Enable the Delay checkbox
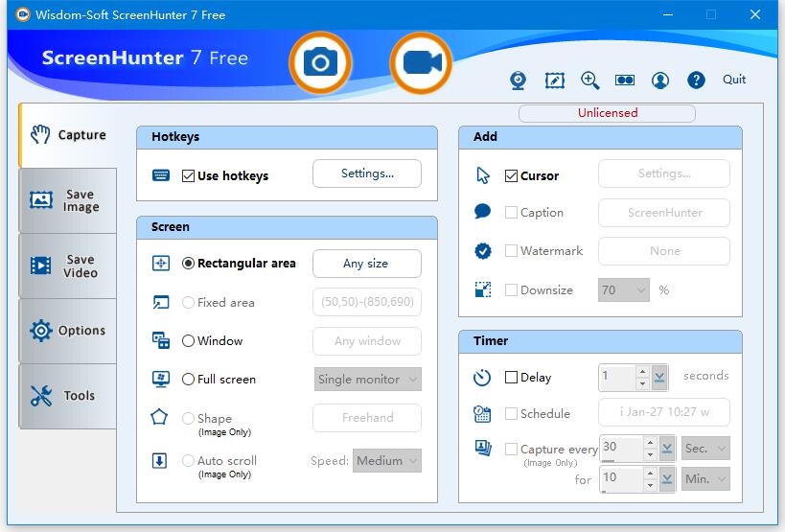Viewport: 785px width, 532px height. (x=511, y=377)
